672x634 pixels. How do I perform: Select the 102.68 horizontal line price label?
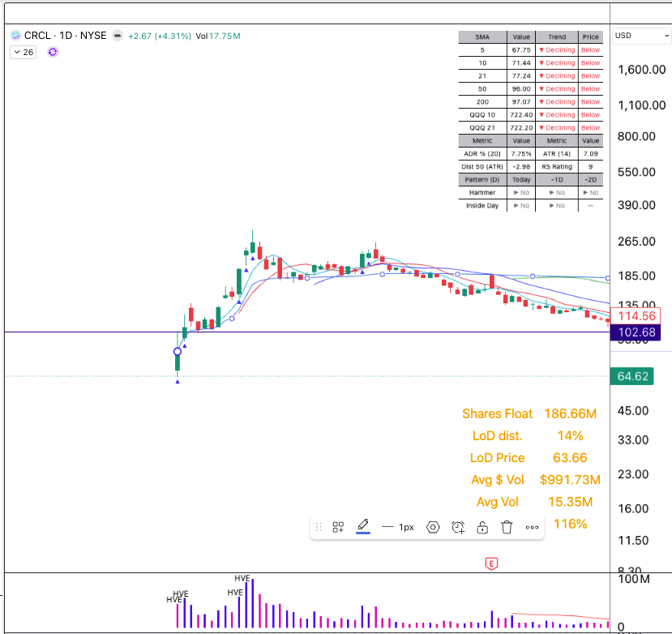point(636,332)
